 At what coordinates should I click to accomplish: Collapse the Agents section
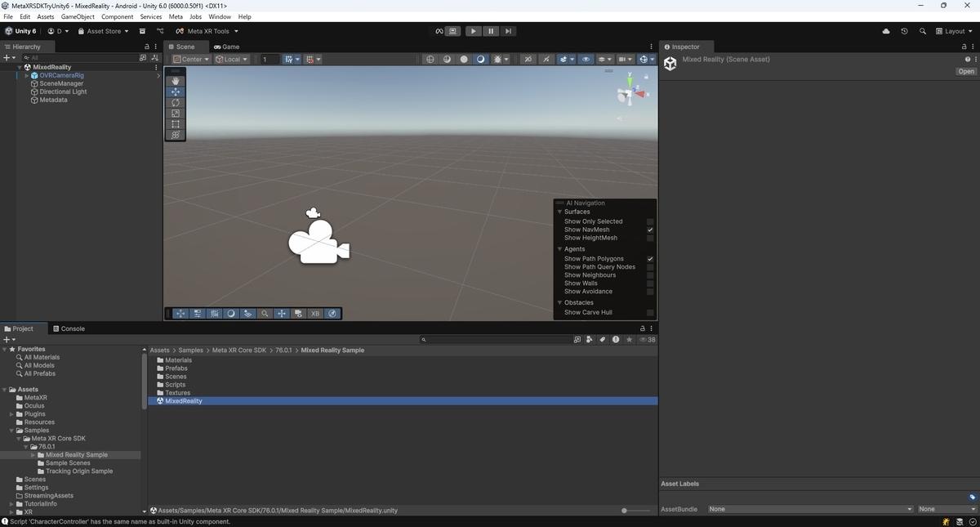[559, 249]
